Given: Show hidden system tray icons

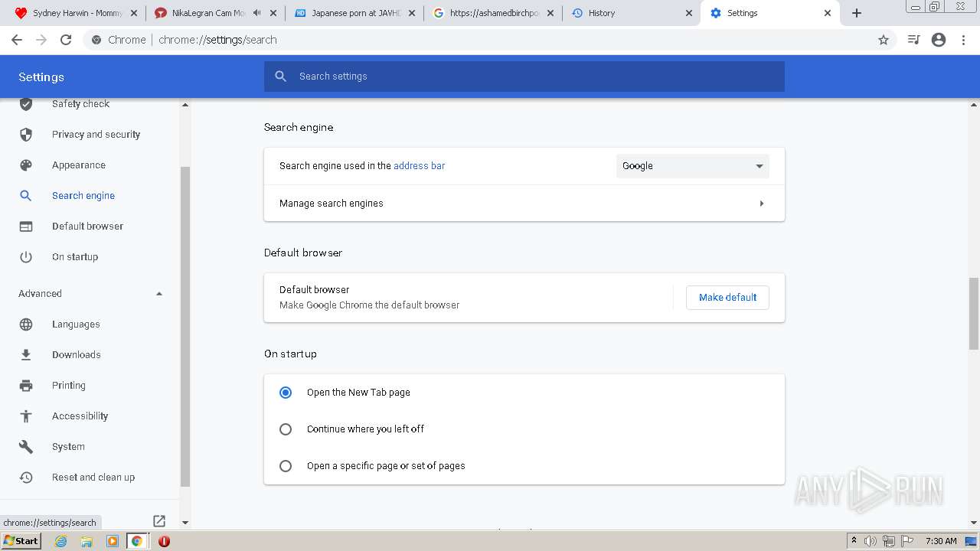Looking at the screenshot, I should [x=854, y=541].
